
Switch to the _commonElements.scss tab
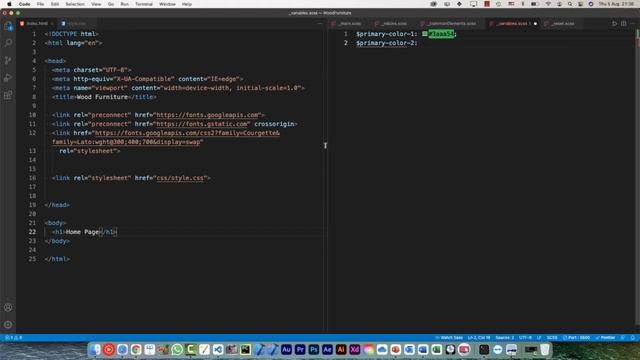click(451, 24)
